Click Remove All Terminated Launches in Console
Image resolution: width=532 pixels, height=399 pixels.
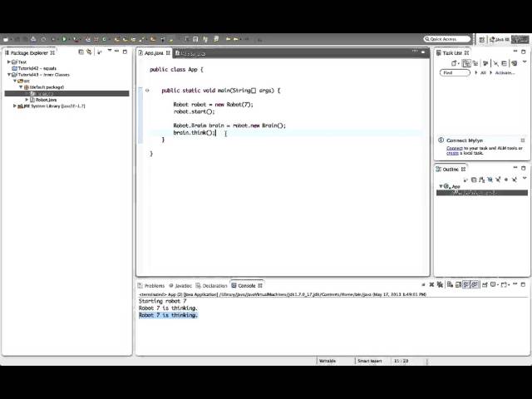tap(440, 284)
